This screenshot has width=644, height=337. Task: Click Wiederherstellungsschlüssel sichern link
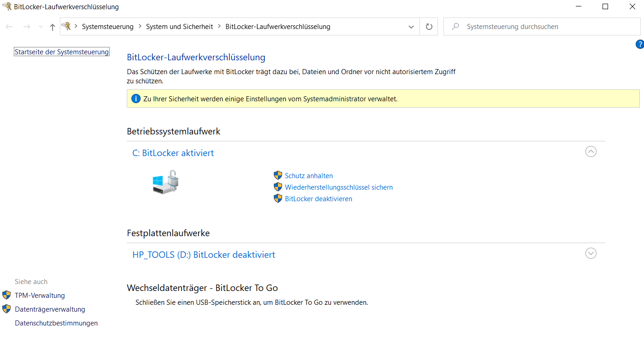pos(339,187)
